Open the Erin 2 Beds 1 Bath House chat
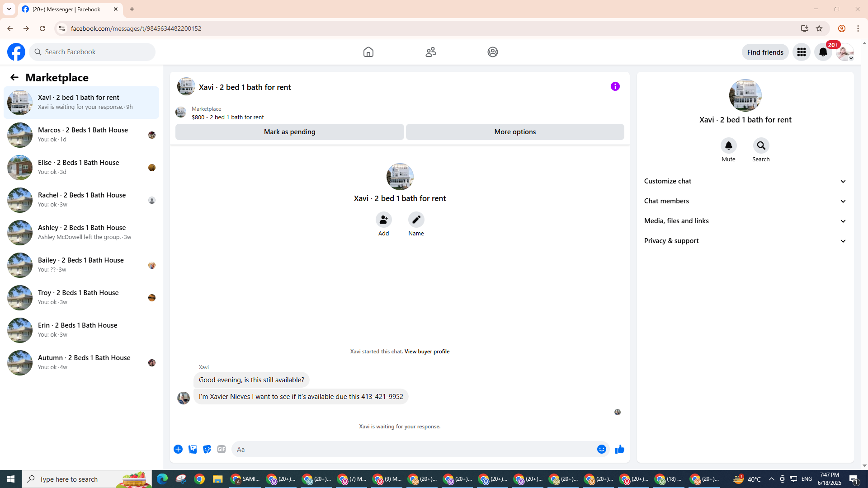Image resolution: width=868 pixels, height=488 pixels. [81, 330]
